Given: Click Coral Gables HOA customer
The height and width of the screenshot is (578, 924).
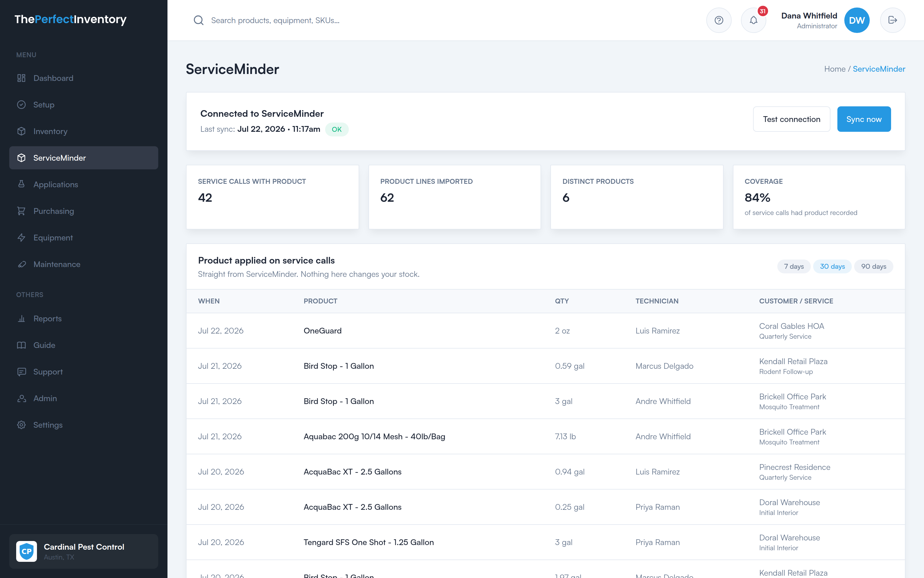Looking at the screenshot, I should tap(791, 326).
